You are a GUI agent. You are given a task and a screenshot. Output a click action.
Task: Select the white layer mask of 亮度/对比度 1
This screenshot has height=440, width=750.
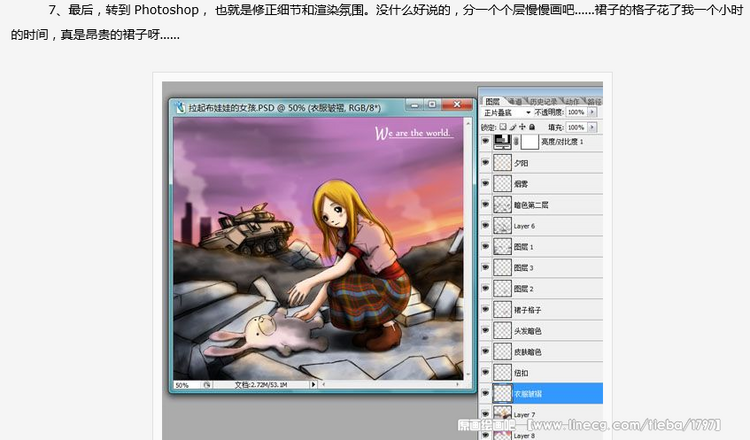529,142
